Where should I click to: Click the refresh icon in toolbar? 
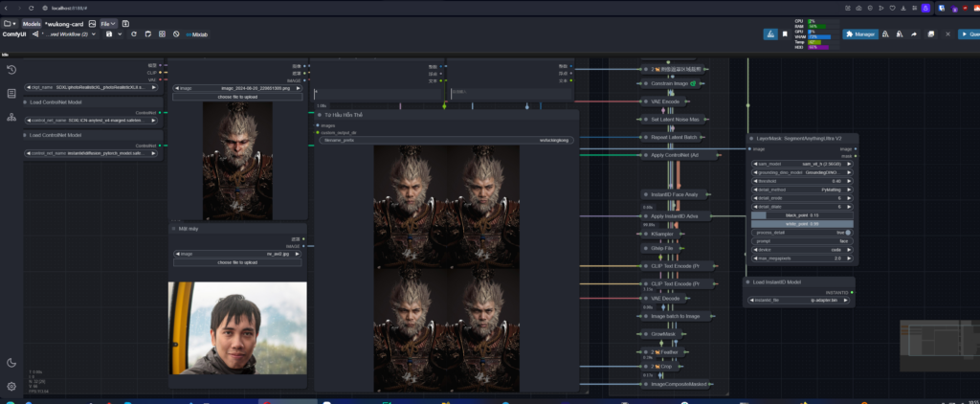(x=133, y=34)
